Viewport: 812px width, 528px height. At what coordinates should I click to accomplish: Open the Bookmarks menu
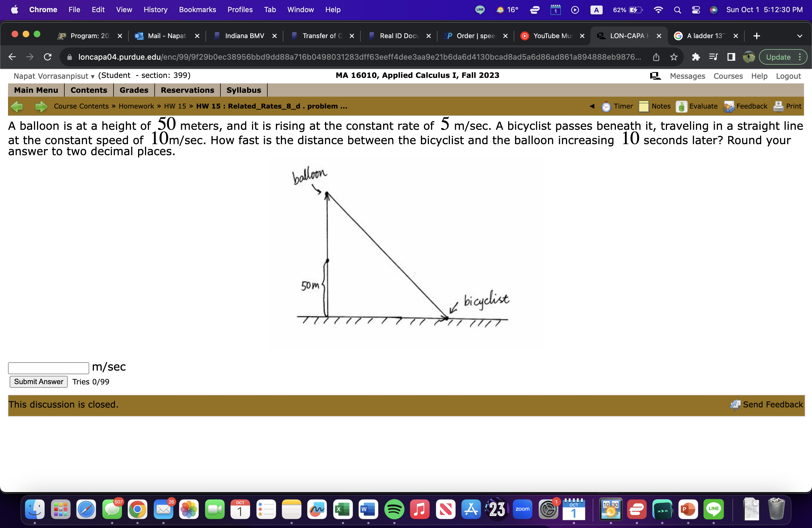click(197, 10)
